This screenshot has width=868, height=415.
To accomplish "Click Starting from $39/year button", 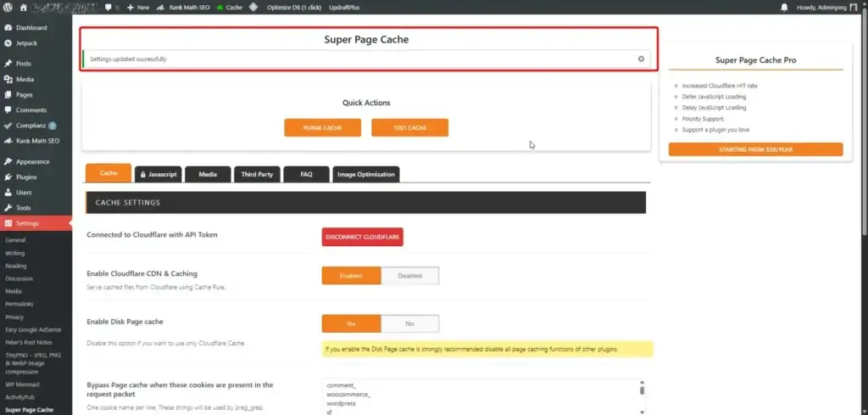I will coord(755,149).
